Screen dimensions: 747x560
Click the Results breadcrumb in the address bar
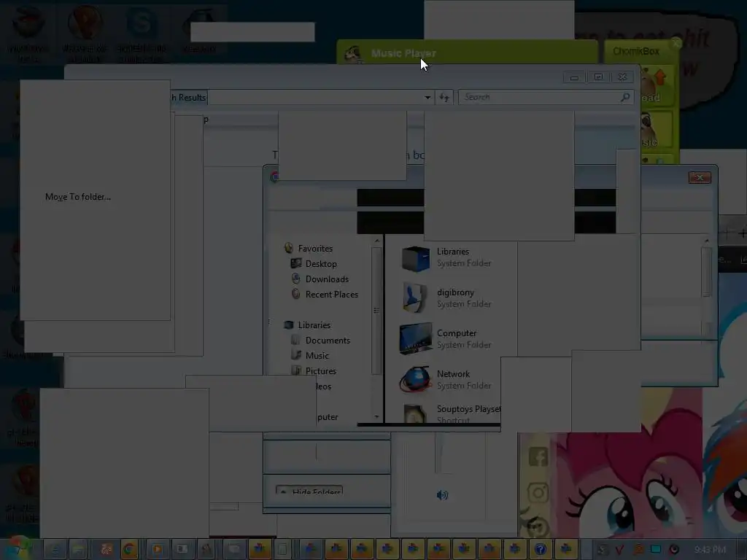189,97
